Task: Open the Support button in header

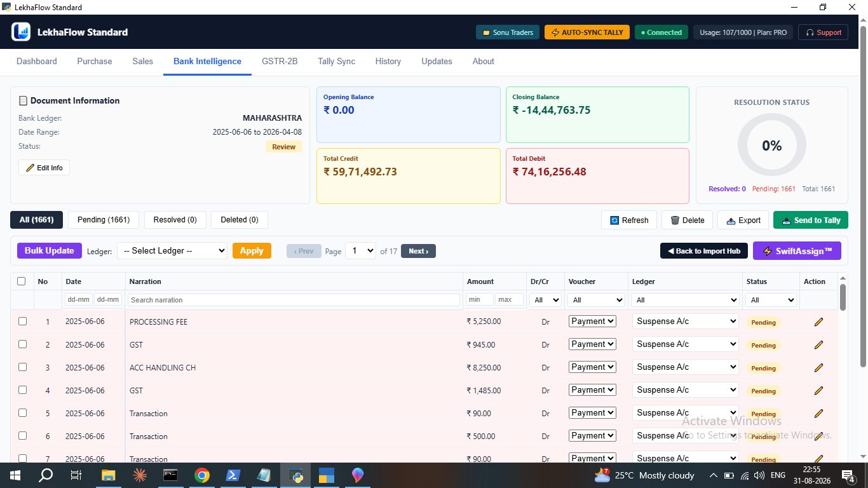Action: tap(823, 32)
